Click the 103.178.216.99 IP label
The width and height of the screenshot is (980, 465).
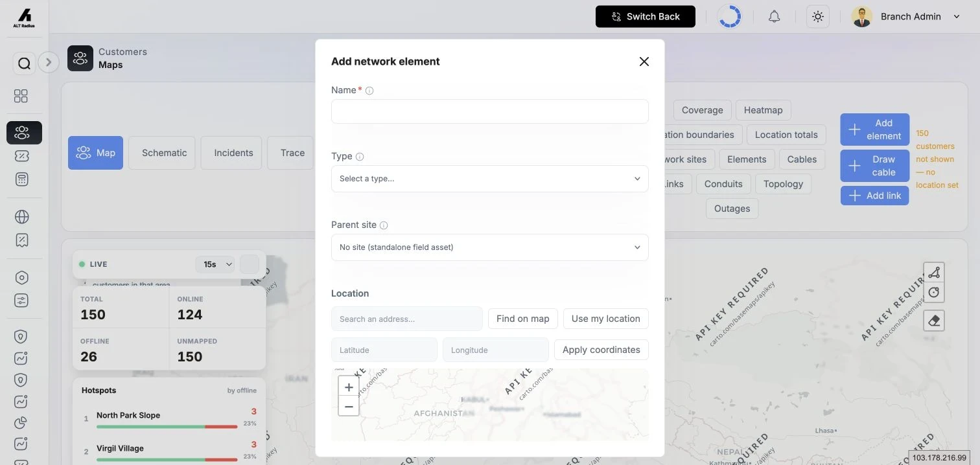939,458
